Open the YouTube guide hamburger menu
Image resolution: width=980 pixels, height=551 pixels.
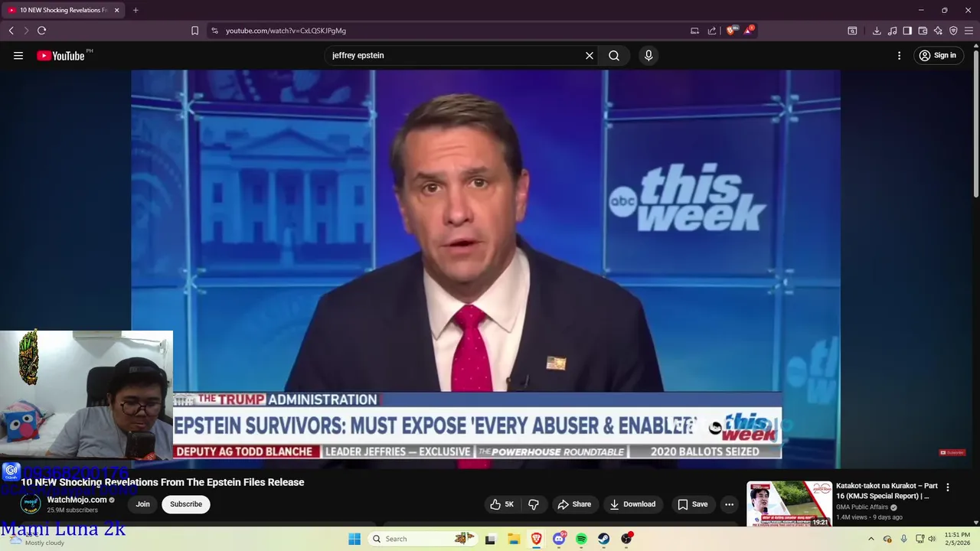click(x=18, y=55)
